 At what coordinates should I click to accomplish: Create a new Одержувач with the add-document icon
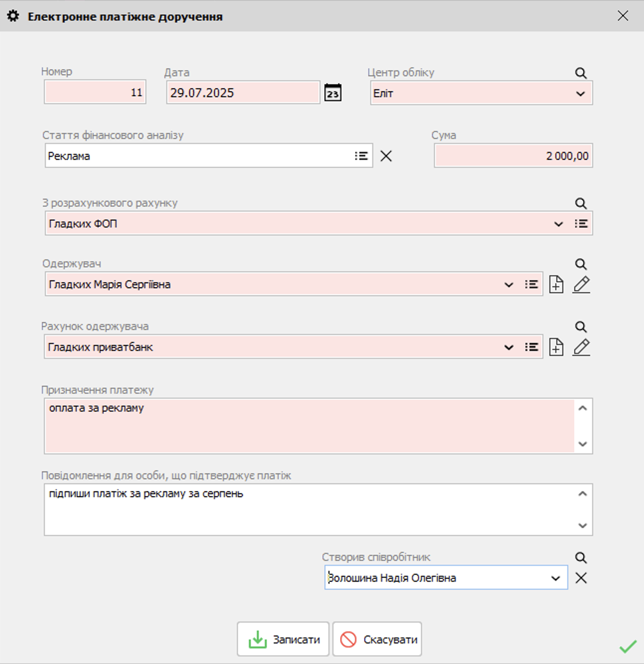pyautogui.click(x=556, y=284)
